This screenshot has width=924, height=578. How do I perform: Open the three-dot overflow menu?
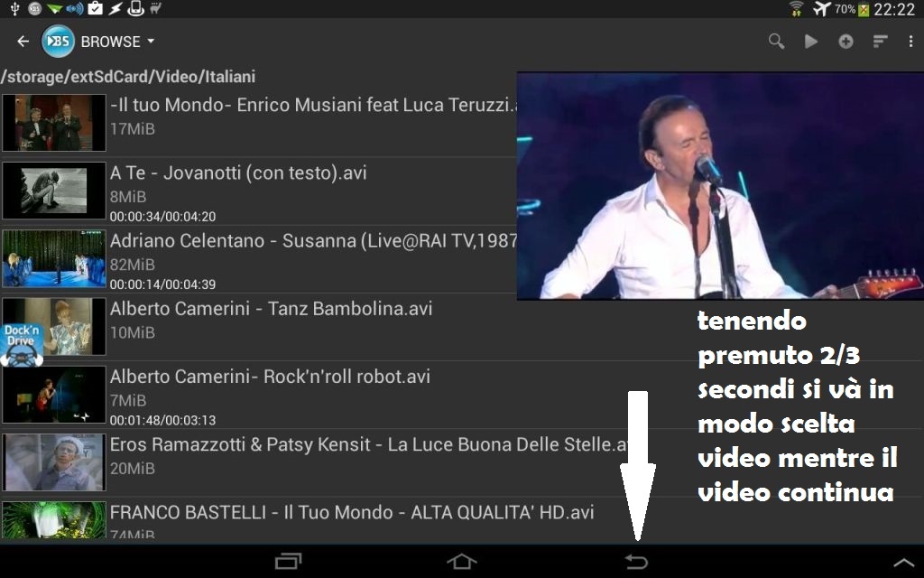click(910, 42)
